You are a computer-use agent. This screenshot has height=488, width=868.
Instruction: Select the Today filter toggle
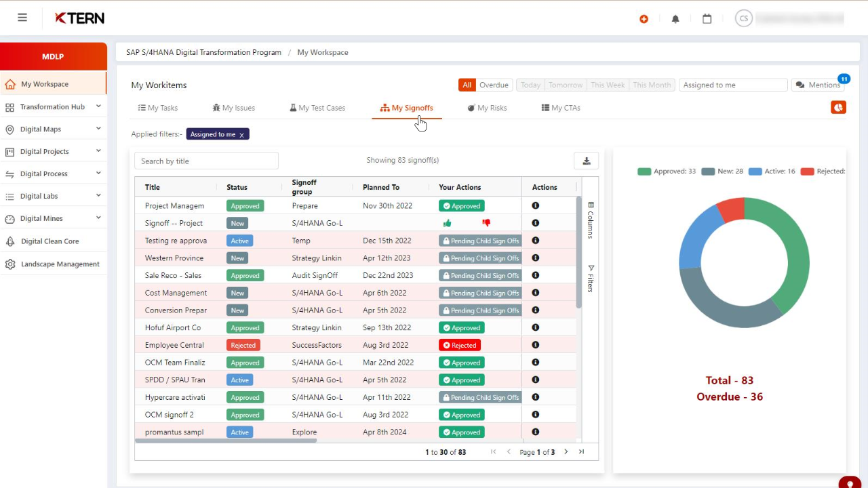[530, 85]
